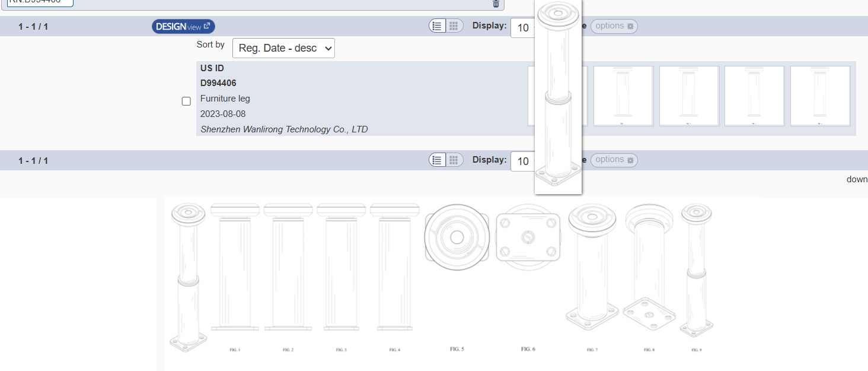Open the top Display count dropdown

click(x=522, y=27)
